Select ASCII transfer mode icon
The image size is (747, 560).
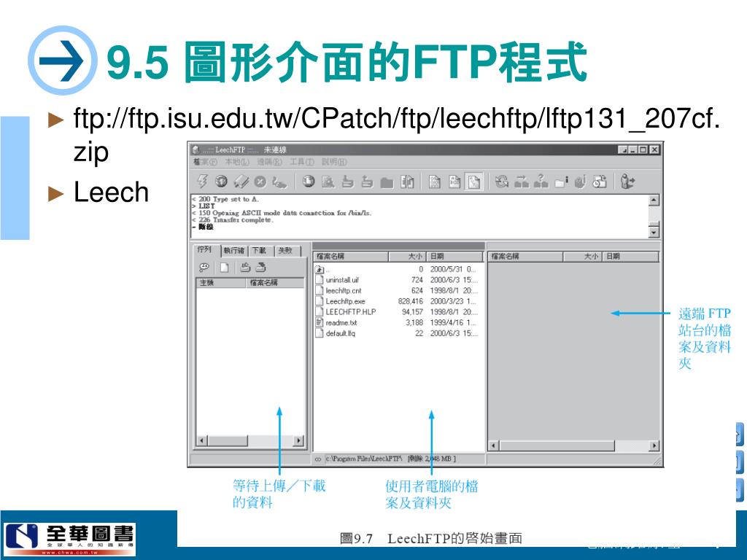[454, 182]
